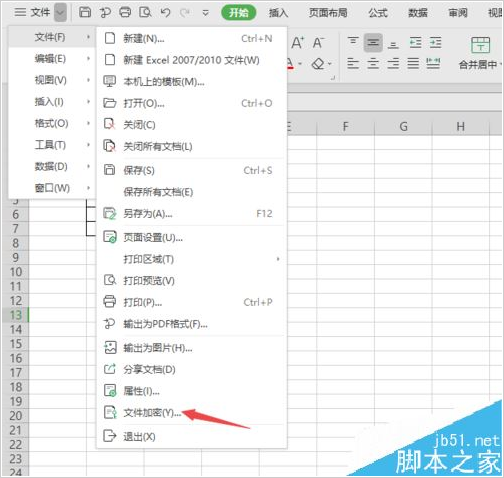Select row 20 header

(x=15, y=416)
